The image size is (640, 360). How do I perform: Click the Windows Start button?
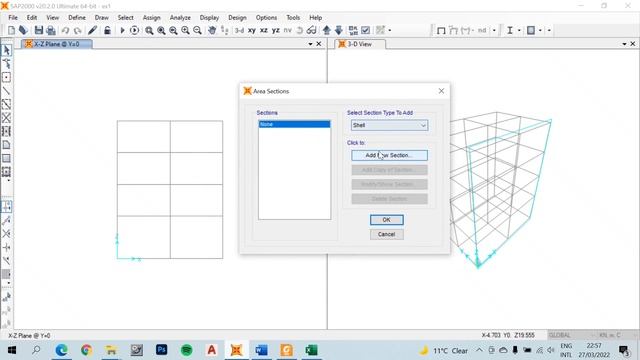tap(11, 350)
